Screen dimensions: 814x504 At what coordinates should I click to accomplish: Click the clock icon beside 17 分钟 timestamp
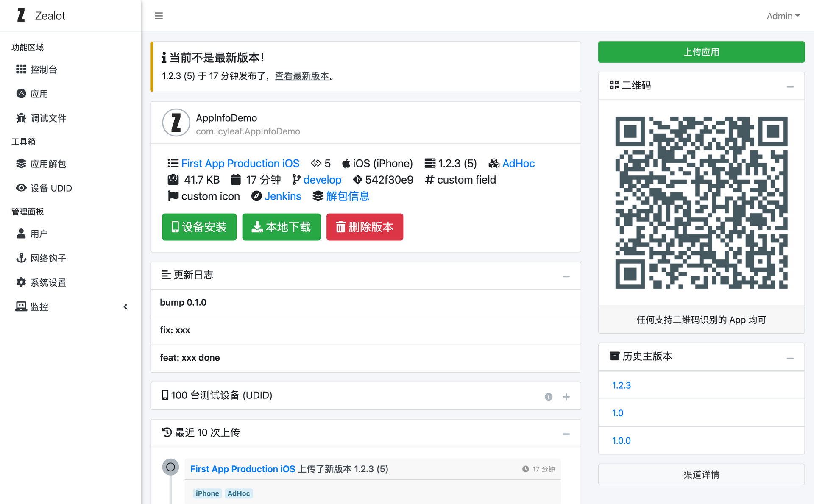pos(525,469)
